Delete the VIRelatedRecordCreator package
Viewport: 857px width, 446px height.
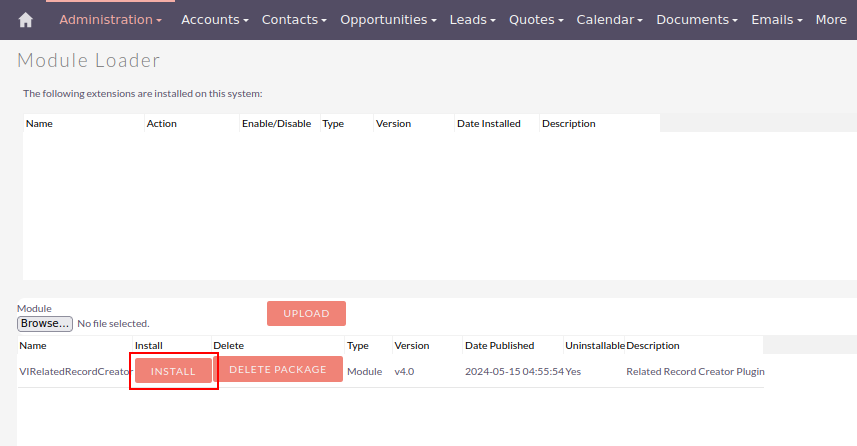tap(278, 369)
